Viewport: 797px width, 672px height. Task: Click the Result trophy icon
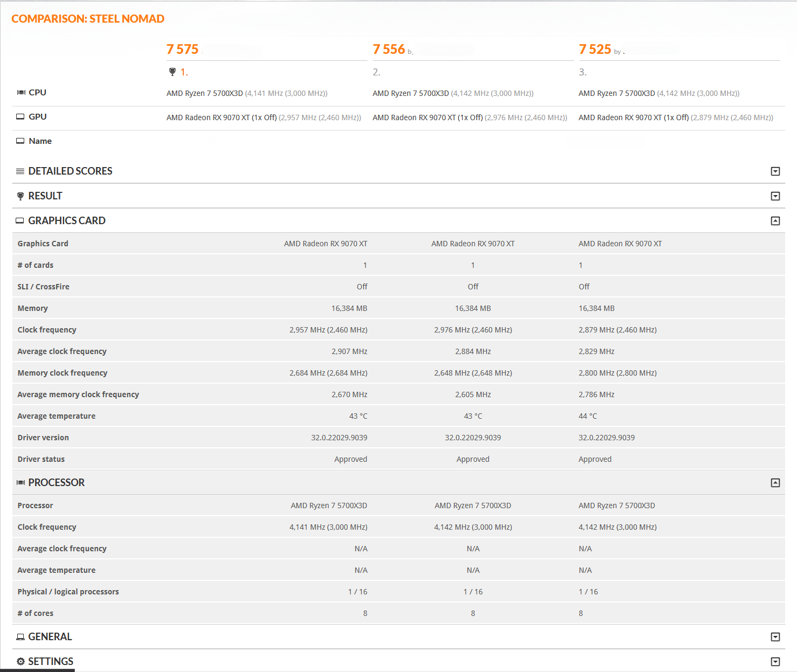tap(20, 196)
